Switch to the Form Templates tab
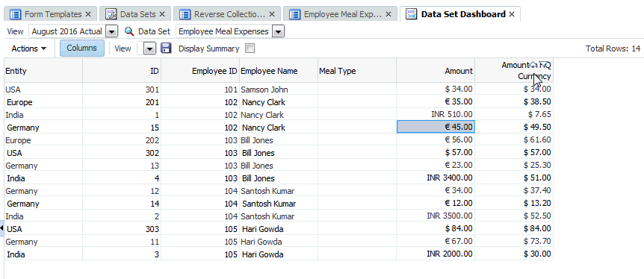 click(50, 14)
